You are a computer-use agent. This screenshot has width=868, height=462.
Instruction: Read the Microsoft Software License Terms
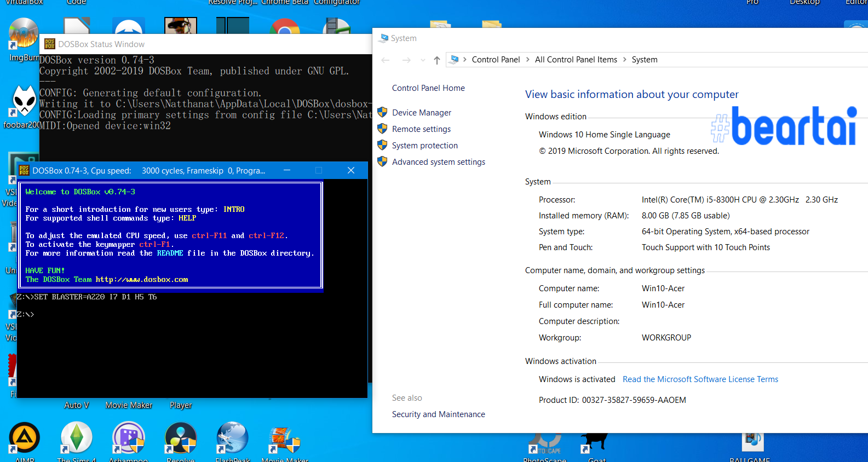click(700, 379)
